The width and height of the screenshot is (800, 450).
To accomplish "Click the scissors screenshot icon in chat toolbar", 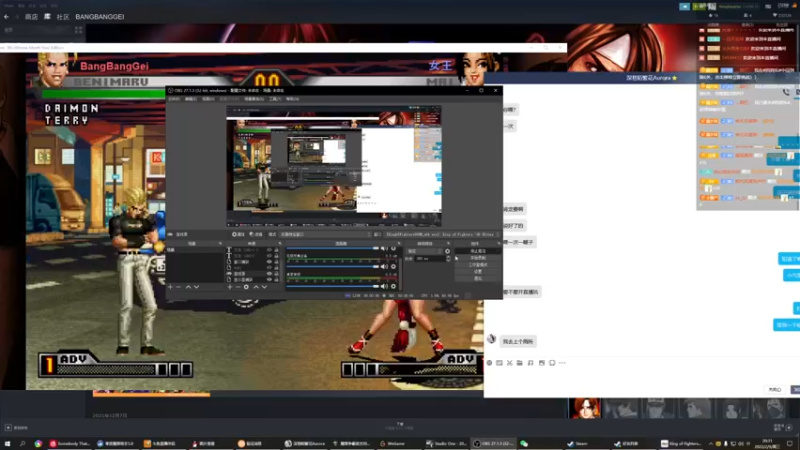I will (x=510, y=363).
